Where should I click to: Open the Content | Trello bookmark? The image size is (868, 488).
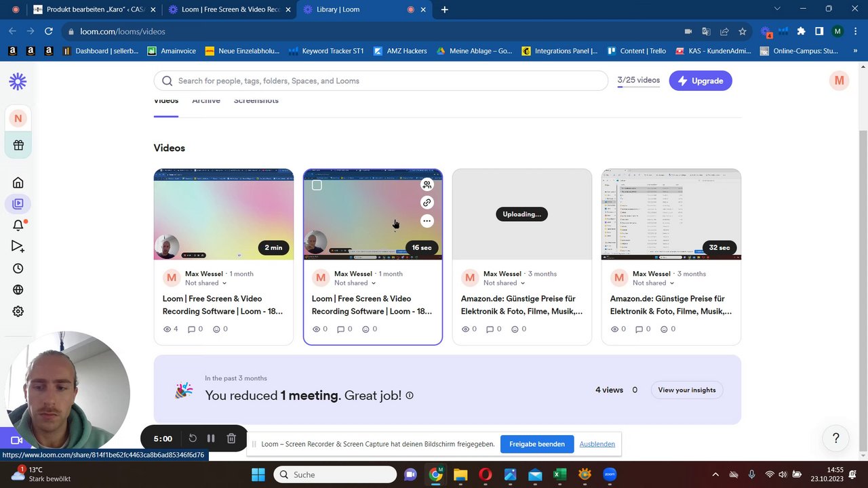pyautogui.click(x=636, y=51)
